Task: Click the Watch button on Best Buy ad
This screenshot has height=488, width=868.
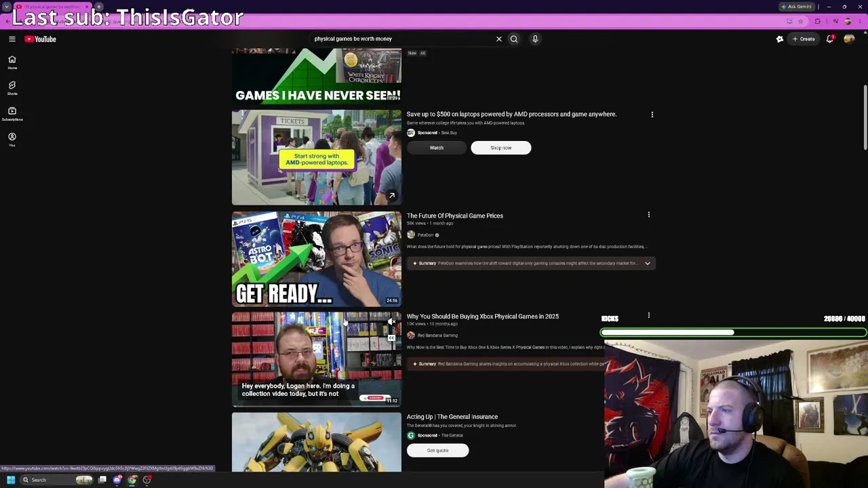Action: tap(437, 148)
